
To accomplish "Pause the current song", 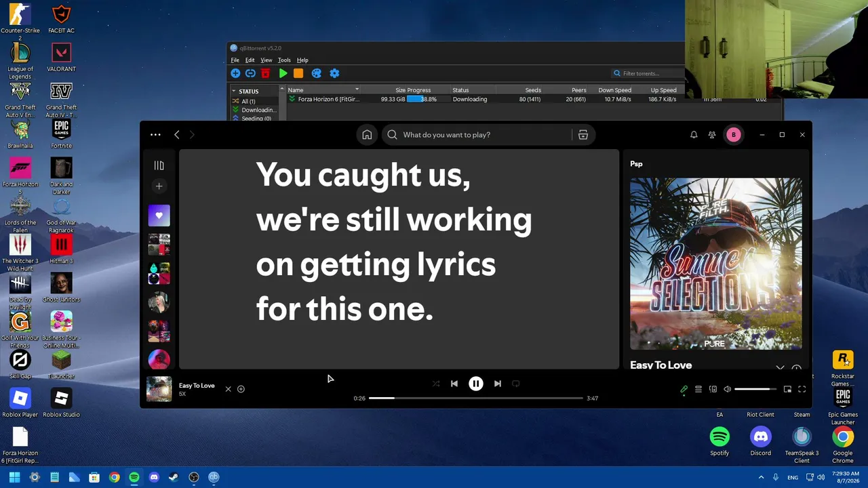I will [476, 384].
